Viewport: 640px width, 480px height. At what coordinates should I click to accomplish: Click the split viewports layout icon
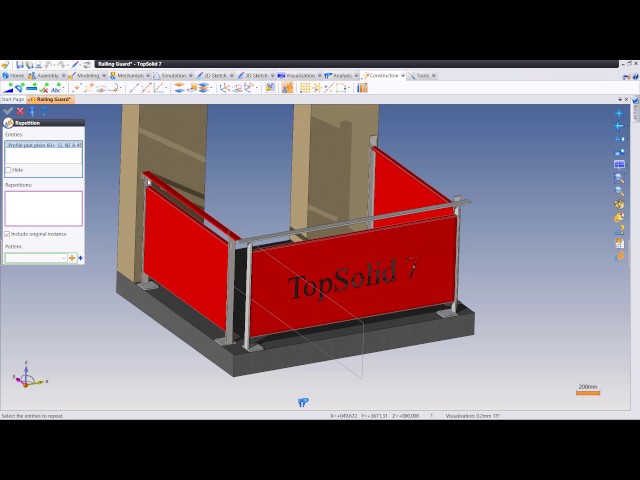(x=619, y=164)
